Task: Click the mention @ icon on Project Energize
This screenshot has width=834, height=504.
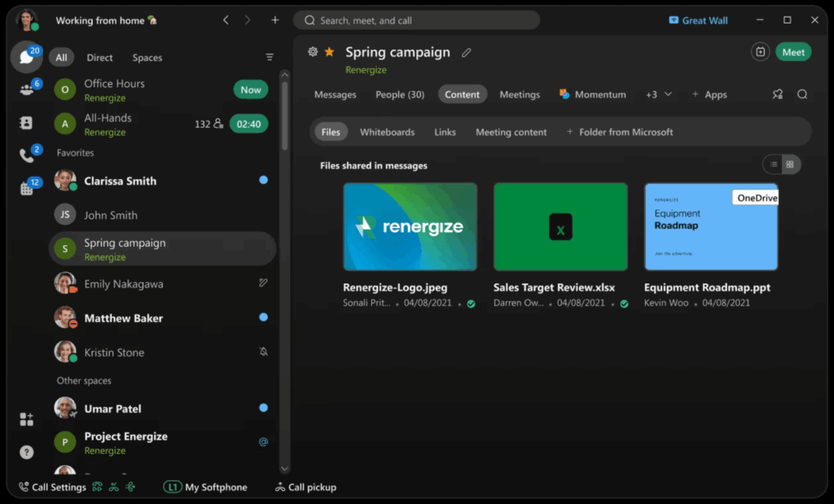Action: pos(263,442)
